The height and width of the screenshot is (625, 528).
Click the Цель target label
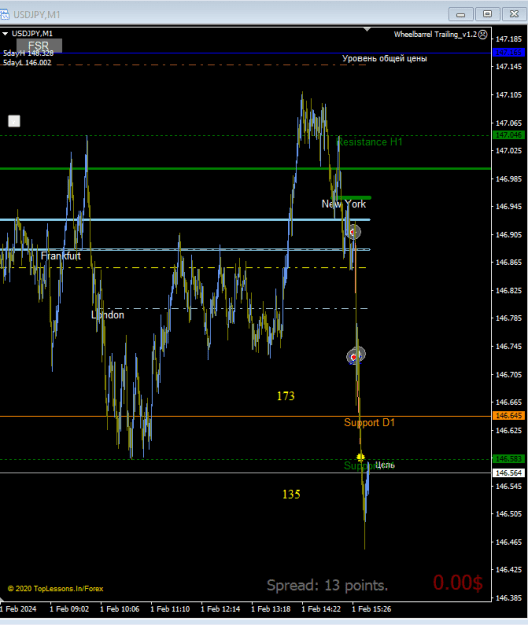pos(385,465)
